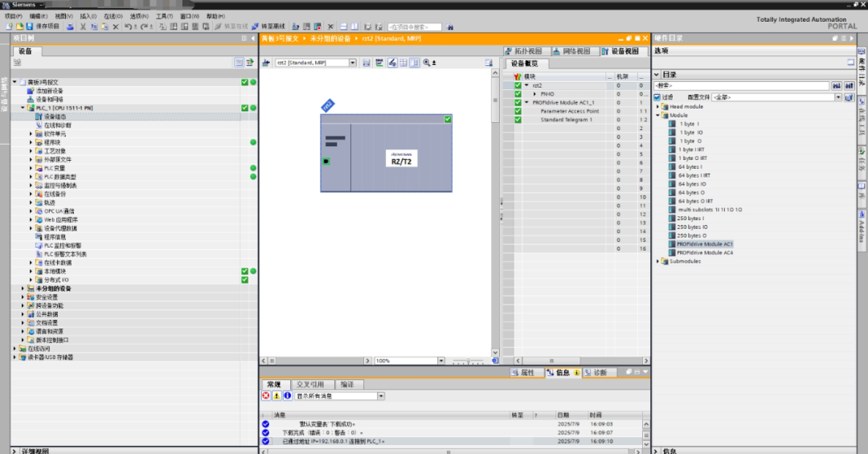868x454 pixels.
Task: Click the module filter icon in device overview header
Action: (517, 76)
